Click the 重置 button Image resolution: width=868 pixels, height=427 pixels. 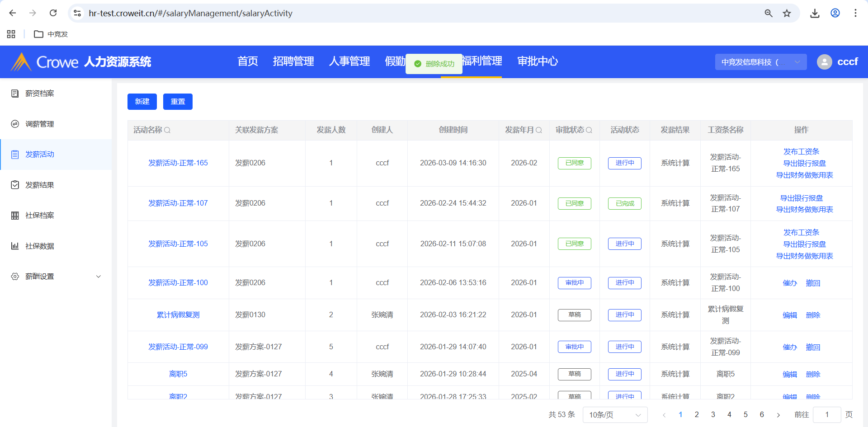tap(178, 102)
